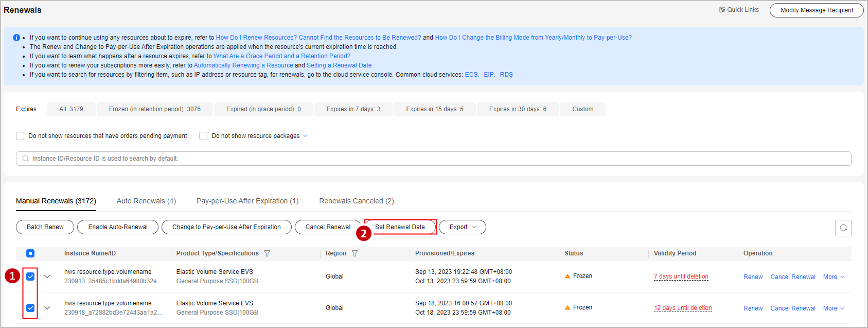Screen dimensions: 868x328
Task: Open Change Billing Mode to Pay-per-Use link
Action: 533,38
